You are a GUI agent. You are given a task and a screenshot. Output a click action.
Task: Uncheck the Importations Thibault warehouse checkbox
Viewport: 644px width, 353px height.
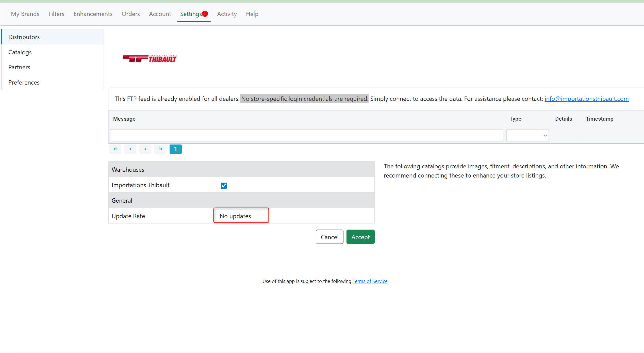pos(224,186)
